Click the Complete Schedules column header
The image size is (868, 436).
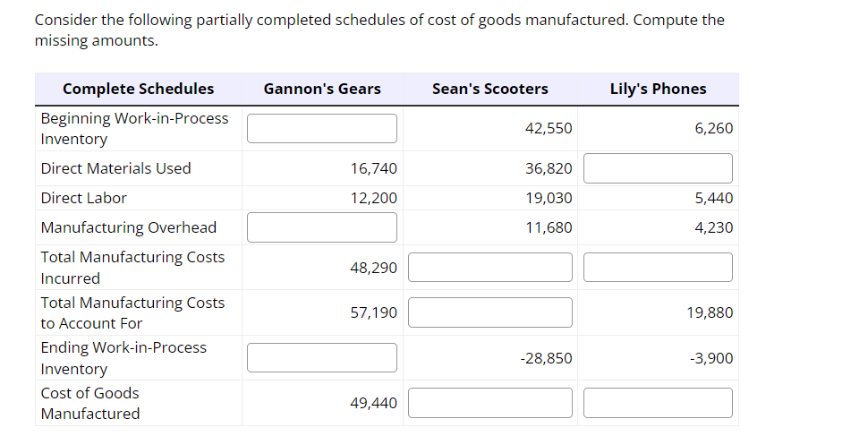coord(139,89)
